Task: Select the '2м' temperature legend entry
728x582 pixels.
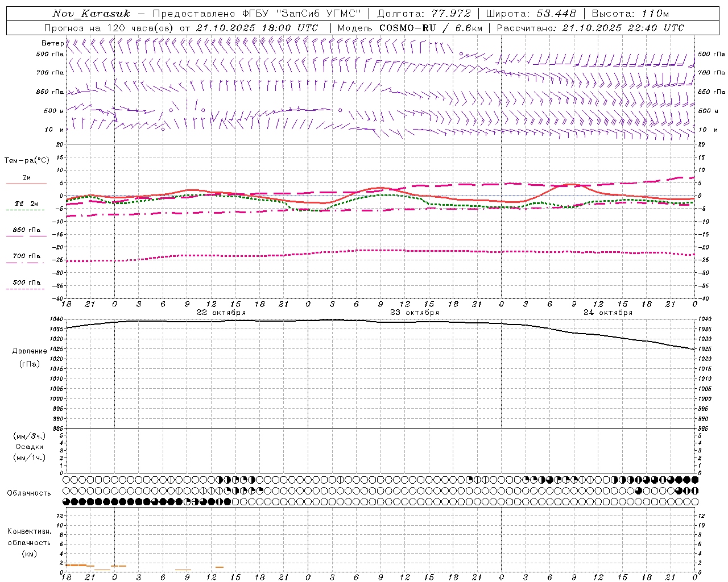Action: click(x=27, y=178)
